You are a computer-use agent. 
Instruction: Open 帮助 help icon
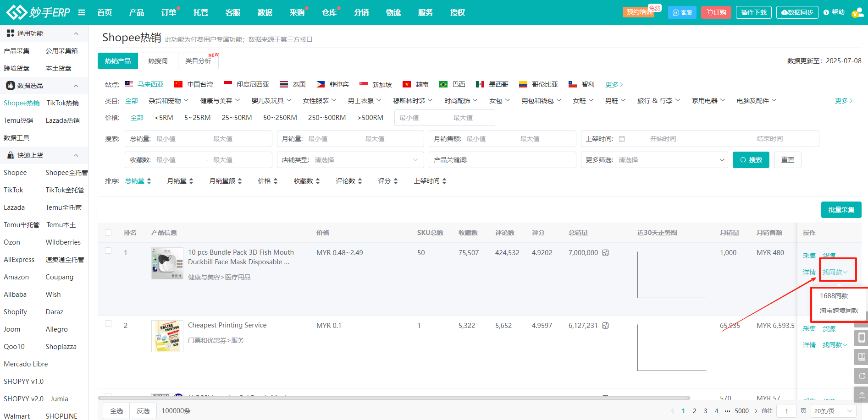[x=834, y=12]
